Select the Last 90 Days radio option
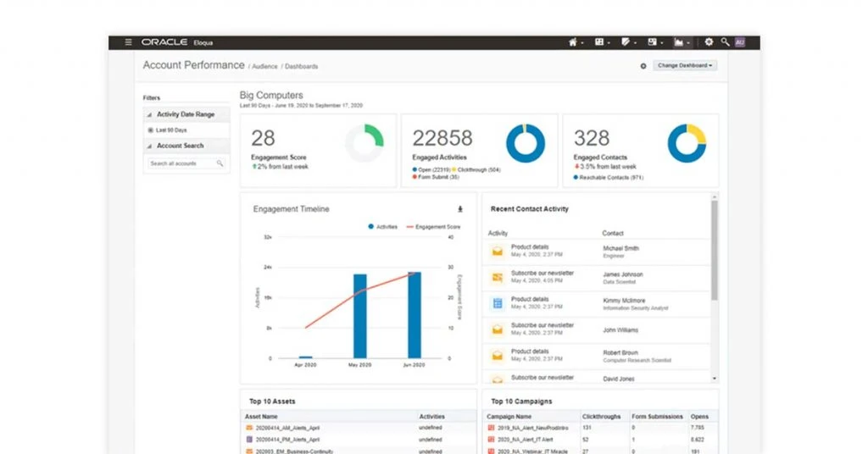 (151, 130)
